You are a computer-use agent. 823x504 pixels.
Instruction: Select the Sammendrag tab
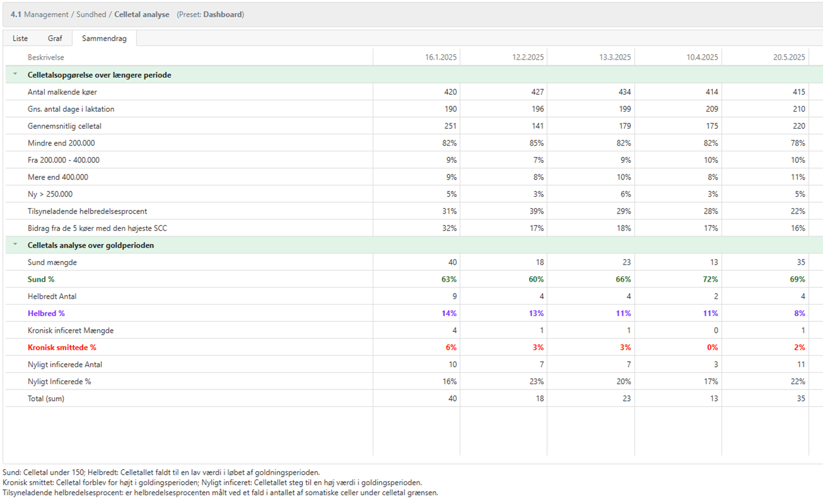(104, 38)
